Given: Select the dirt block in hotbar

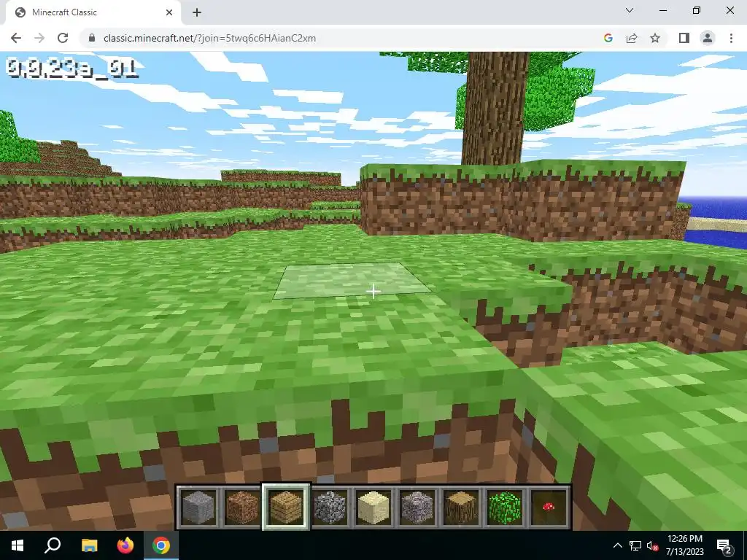Looking at the screenshot, I should click(x=241, y=507).
